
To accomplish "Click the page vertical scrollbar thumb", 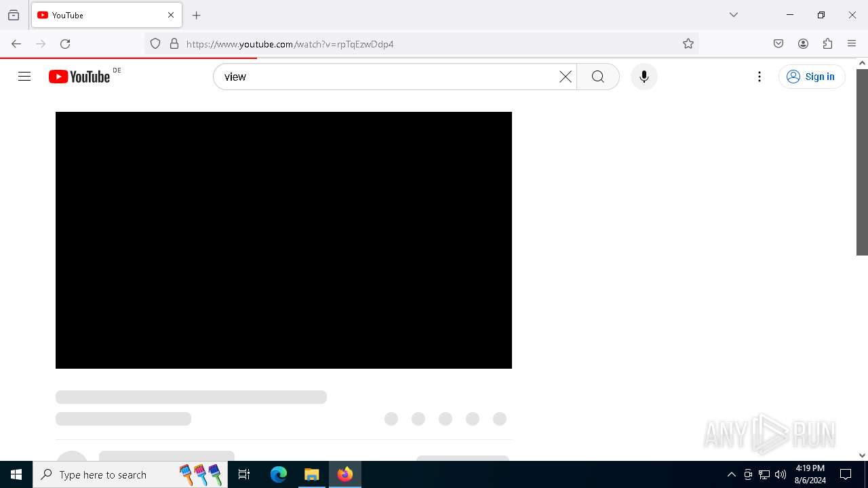I will [x=862, y=162].
